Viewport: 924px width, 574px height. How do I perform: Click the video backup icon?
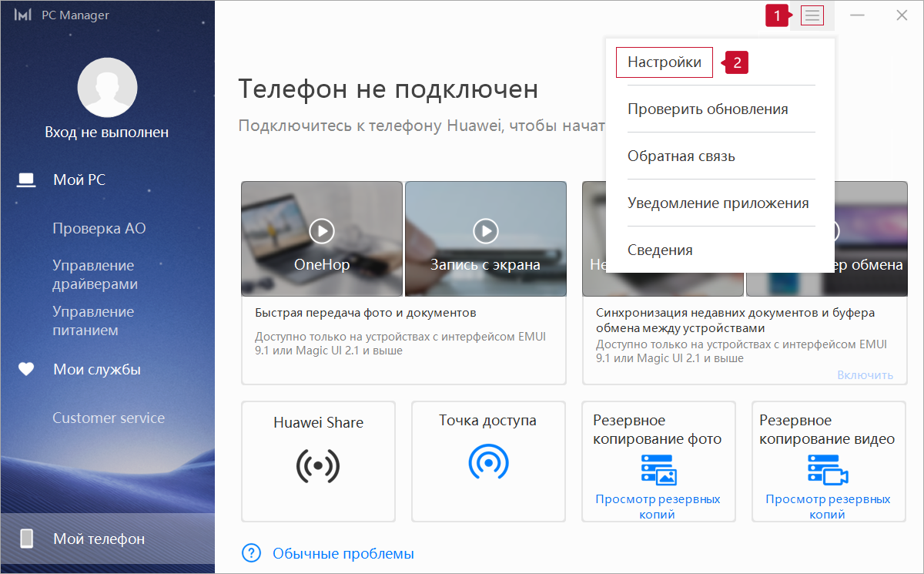pyautogui.click(x=828, y=469)
